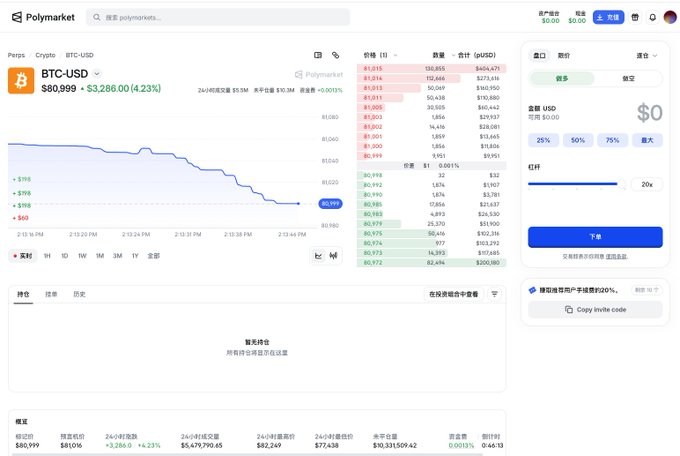This screenshot has width=680, height=456.
Task: Click bid price 80,972 in order book
Action: pos(373,262)
